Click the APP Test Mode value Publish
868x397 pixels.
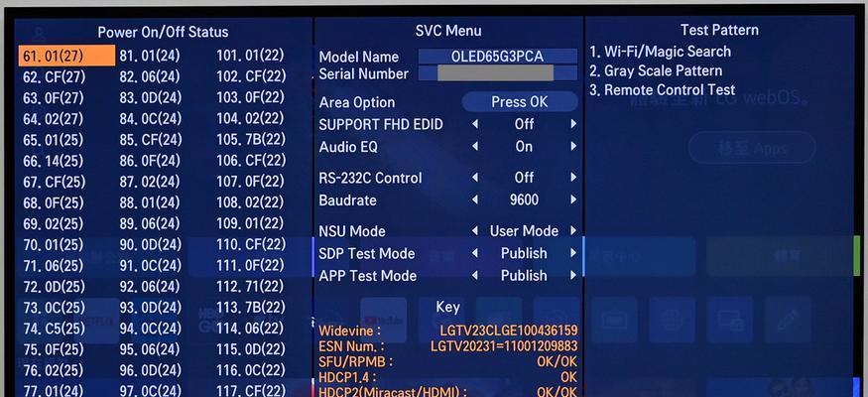tap(524, 275)
